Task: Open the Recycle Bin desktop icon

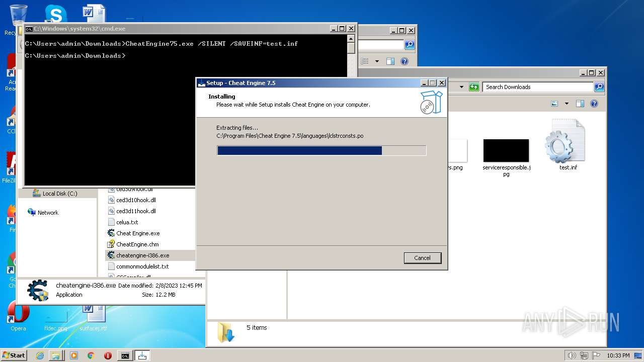Action: click(18, 15)
